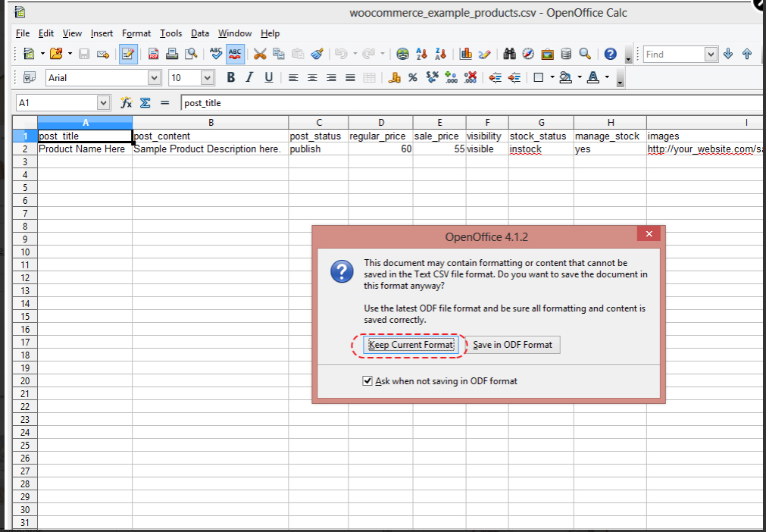Run Spelling check icon
The width and height of the screenshot is (766, 532).
(x=216, y=54)
